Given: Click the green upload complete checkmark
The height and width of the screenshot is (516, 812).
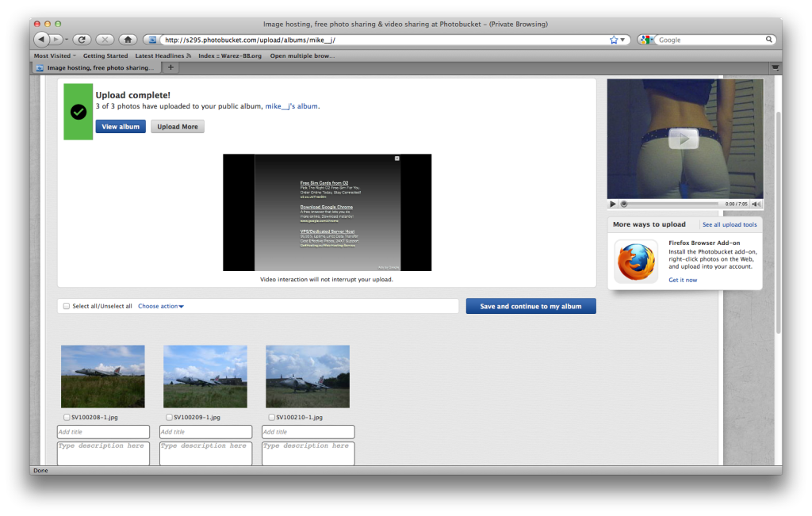Looking at the screenshot, I should coord(79,112).
